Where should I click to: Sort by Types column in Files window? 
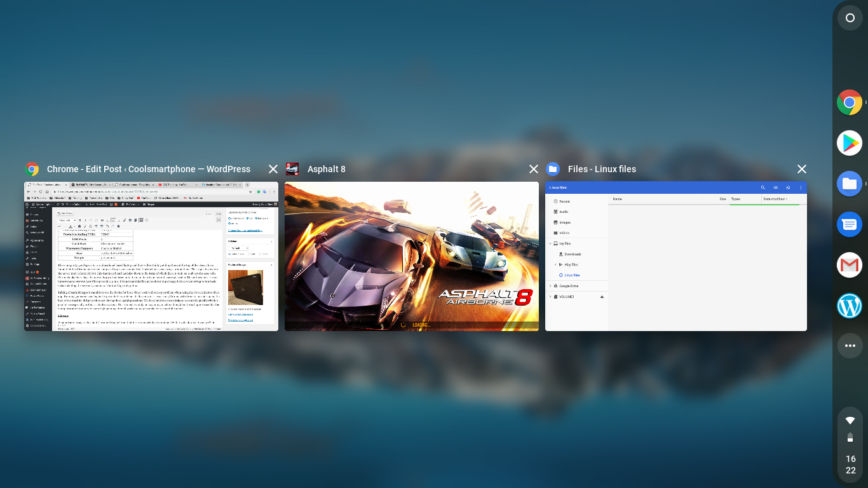(736, 200)
